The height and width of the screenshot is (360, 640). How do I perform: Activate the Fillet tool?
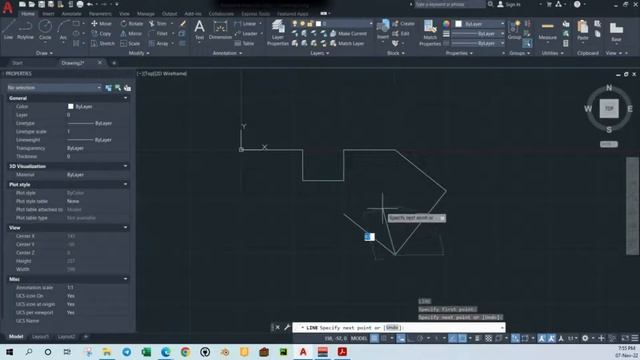[158, 33]
